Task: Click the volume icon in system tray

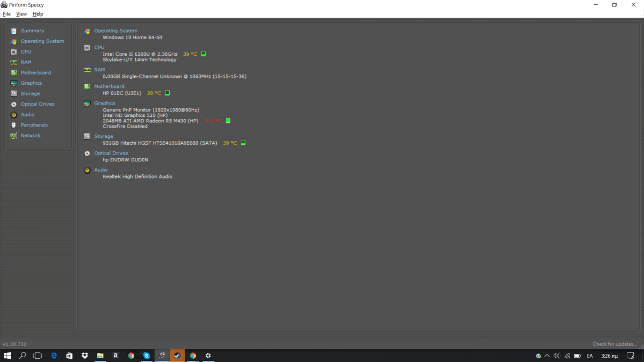Action: pos(557,356)
